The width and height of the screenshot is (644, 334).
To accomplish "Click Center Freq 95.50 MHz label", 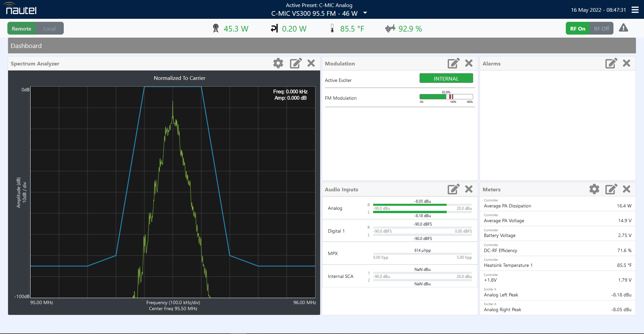I will (x=173, y=308).
